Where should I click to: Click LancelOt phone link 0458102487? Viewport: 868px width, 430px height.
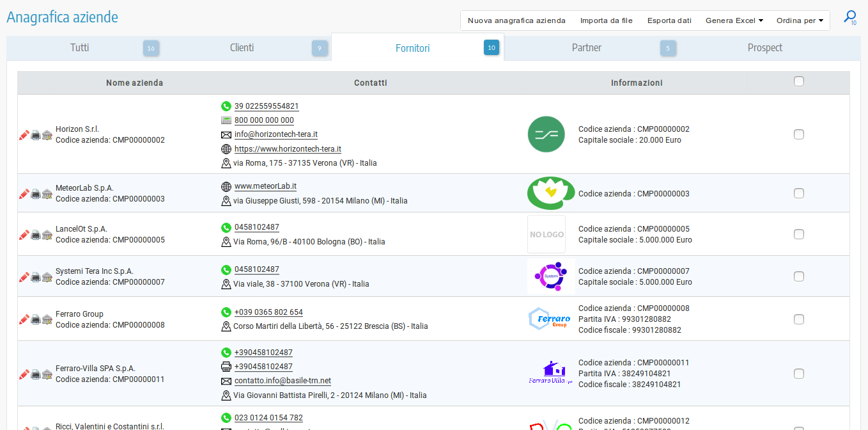(x=257, y=227)
